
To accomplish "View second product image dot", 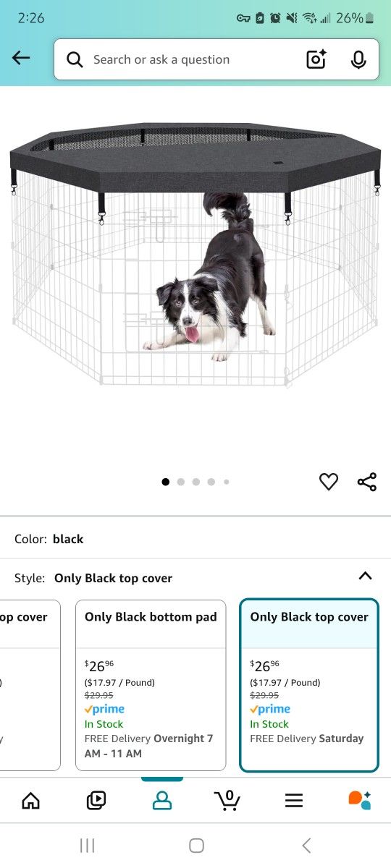I will [x=181, y=482].
